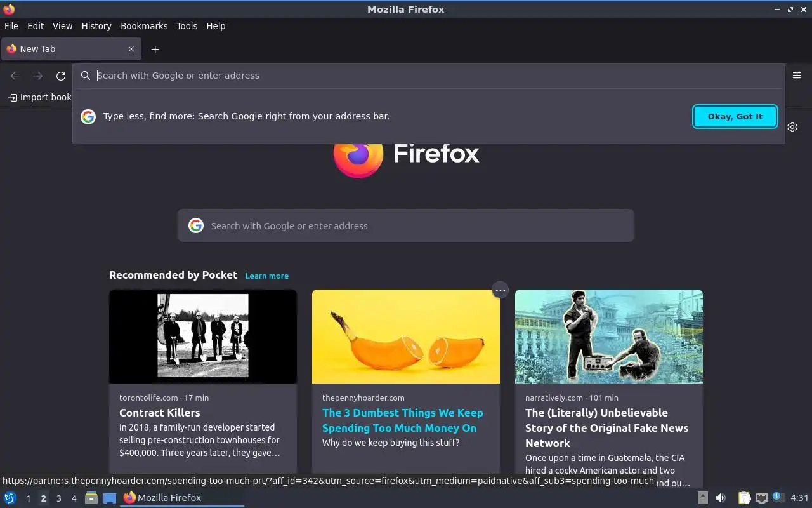Image resolution: width=812 pixels, height=508 pixels.
Task: Click the volume speaker tray icon
Action: click(x=721, y=498)
